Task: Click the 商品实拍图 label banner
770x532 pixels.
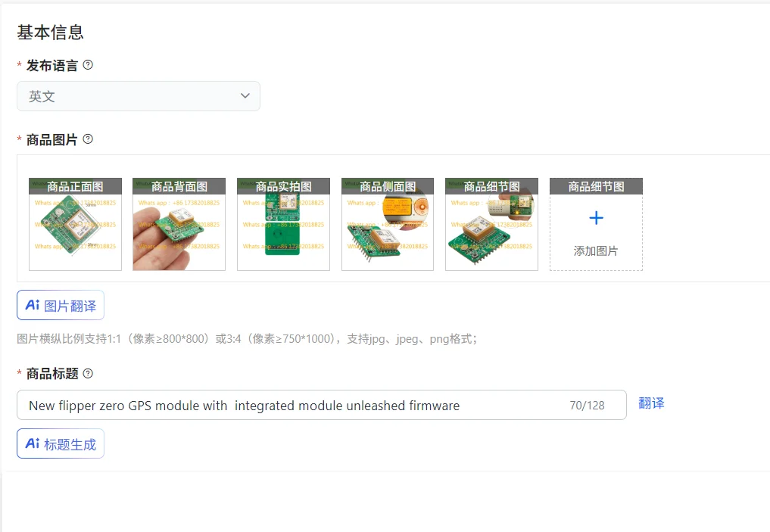Action: point(283,186)
